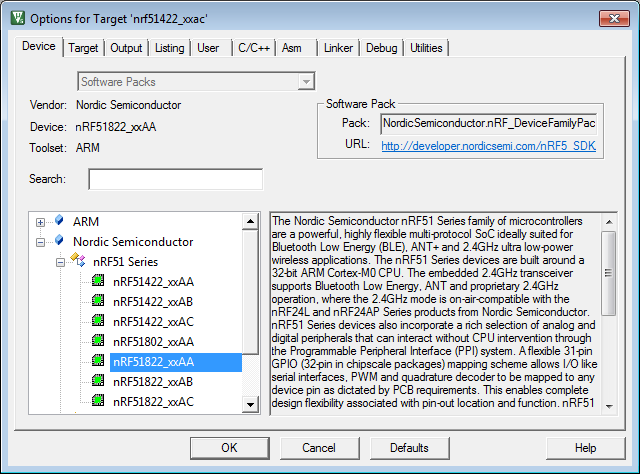Click the device Search input field

click(x=176, y=179)
